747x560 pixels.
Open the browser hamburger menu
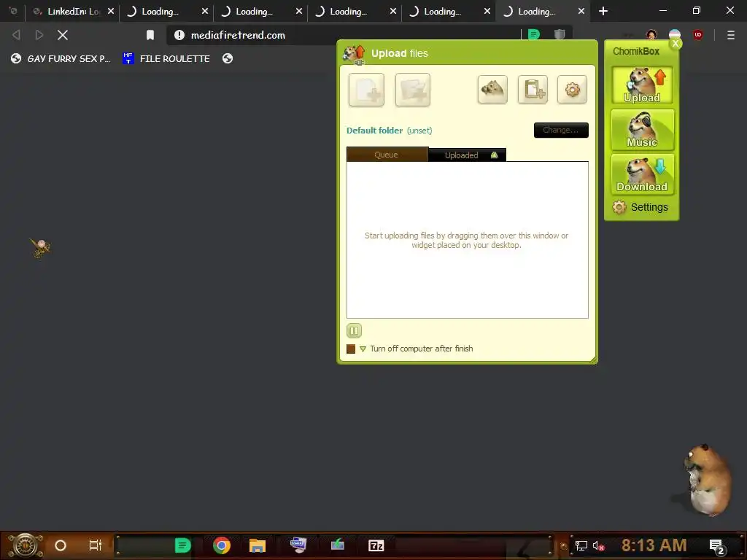pos(731,35)
